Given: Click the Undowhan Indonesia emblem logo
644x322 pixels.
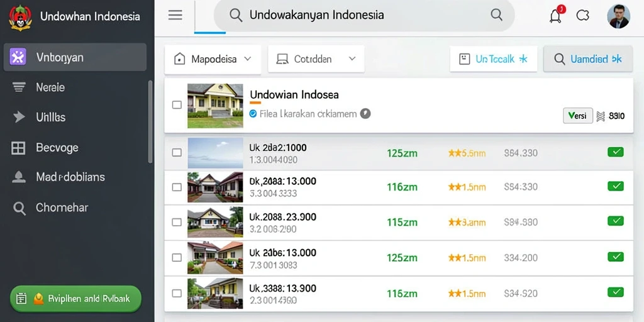Looking at the screenshot, I should (x=20, y=18).
